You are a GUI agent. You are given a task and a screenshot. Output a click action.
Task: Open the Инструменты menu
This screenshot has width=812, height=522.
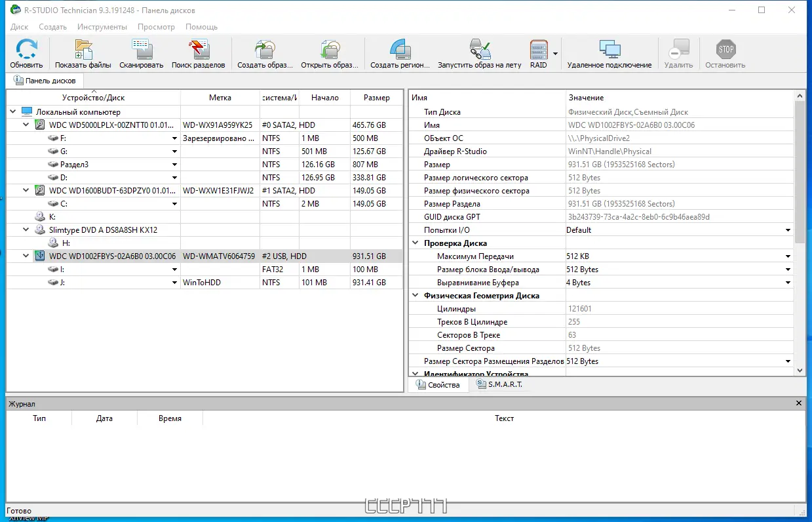(102, 27)
